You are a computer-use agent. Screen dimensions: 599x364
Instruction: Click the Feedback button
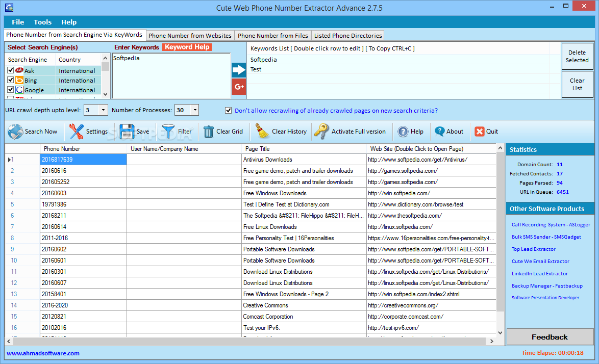pos(550,337)
